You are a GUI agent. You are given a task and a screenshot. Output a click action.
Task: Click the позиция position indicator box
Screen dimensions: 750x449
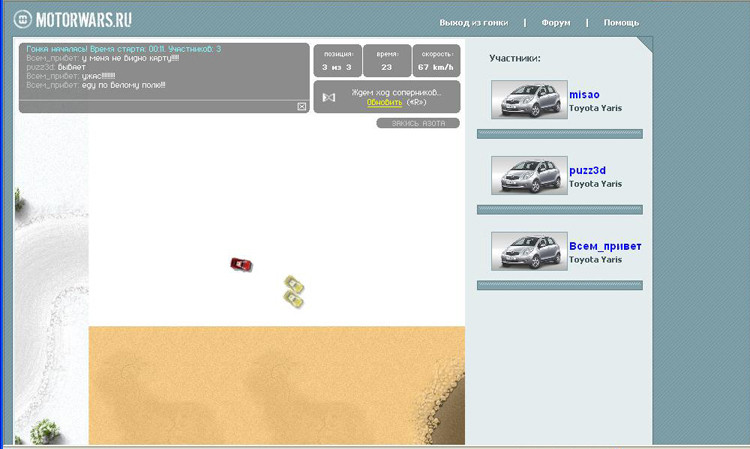337,61
